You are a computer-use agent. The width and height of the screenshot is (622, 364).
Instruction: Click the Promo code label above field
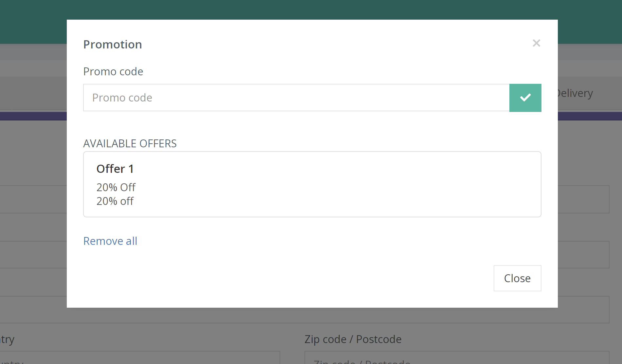pyautogui.click(x=113, y=71)
